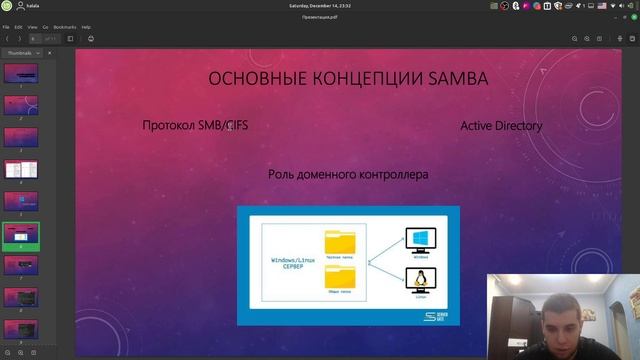Click the Презентация.pdf window title
The height and width of the screenshot is (360, 640).
320,17
